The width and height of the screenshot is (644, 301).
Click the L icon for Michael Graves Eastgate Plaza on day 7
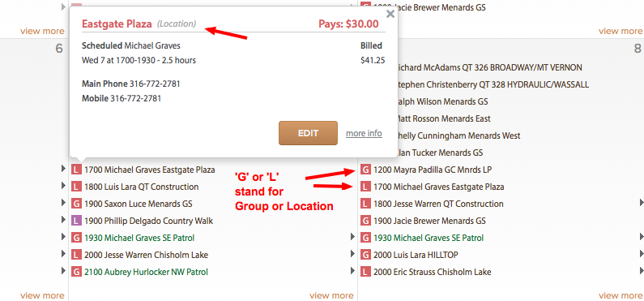[x=76, y=170]
